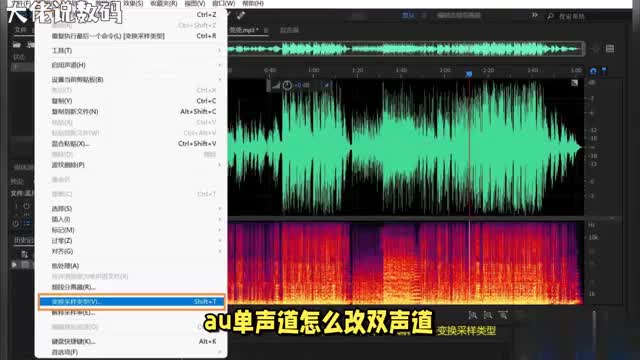Choose Interpret Sample Rate (E) entry
This screenshot has height=360, width=640.
click(131, 313)
